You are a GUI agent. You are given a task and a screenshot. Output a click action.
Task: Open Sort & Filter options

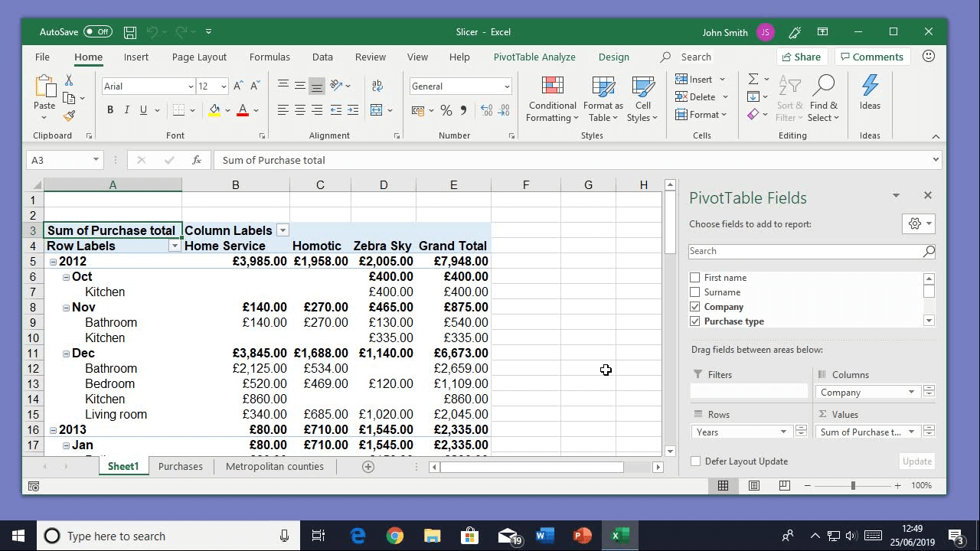tap(789, 98)
